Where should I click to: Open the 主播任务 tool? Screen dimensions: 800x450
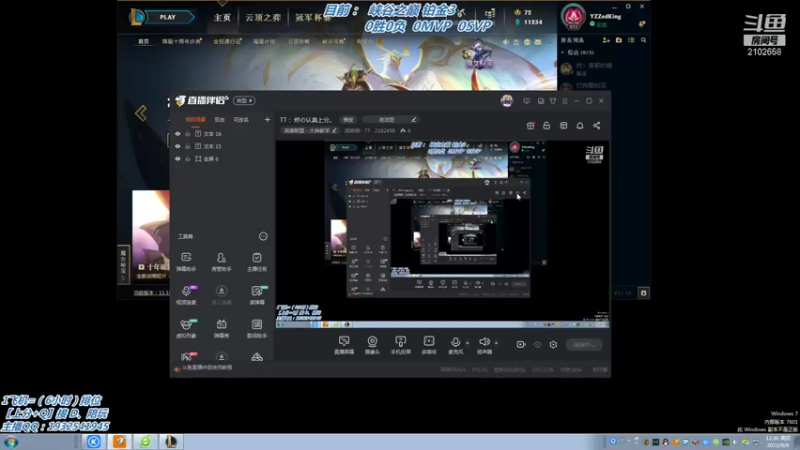pyautogui.click(x=257, y=262)
